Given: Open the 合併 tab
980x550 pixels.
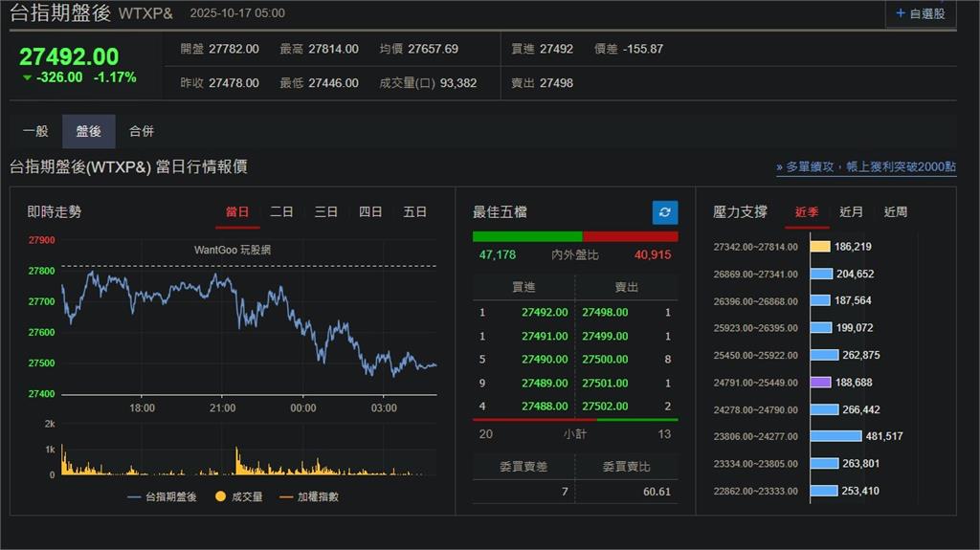Looking at the screenshot, I should tap(142, 131).
